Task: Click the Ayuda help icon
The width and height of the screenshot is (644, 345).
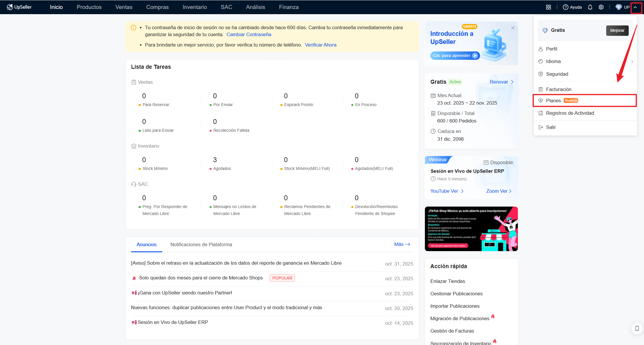Action: pos(566,7)
